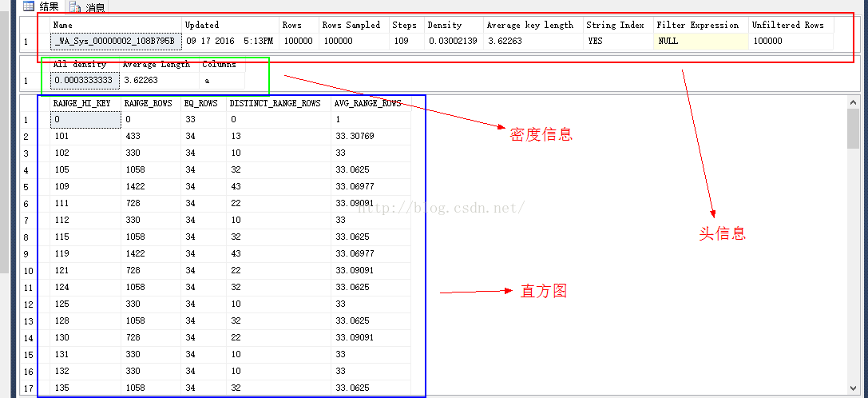Select the All density column header
The height and width of the screenshot is (398, 868).
click(85, 64)
